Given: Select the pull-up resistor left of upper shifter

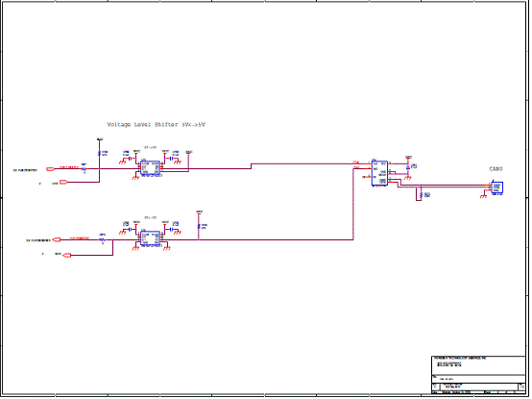Looking at the screenshot, I should [x=100, y=154].
